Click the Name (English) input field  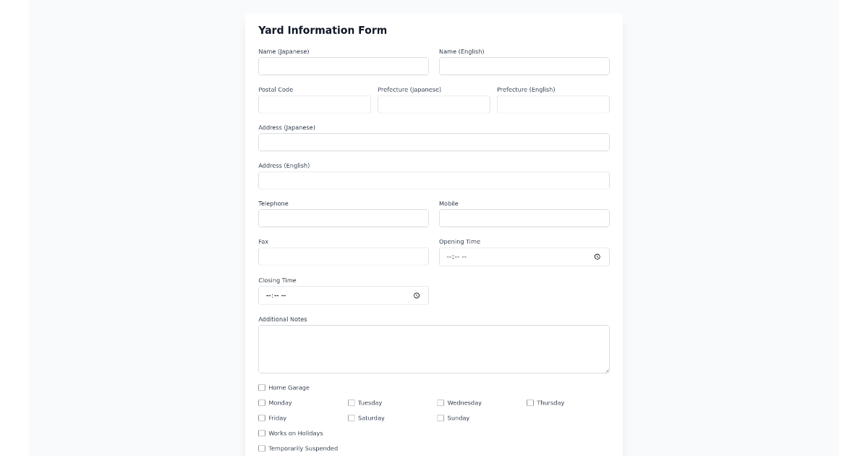(x=524, y=66)
